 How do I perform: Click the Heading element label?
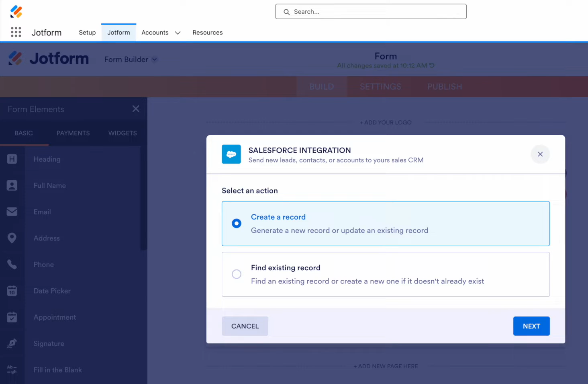(47, 159)
